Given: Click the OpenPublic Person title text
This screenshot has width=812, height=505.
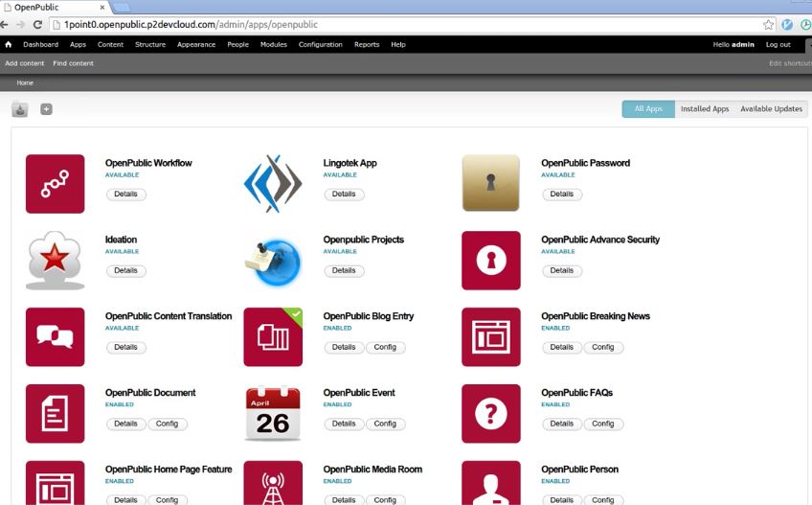Looking at the screenshot, I should click(579, 470).
